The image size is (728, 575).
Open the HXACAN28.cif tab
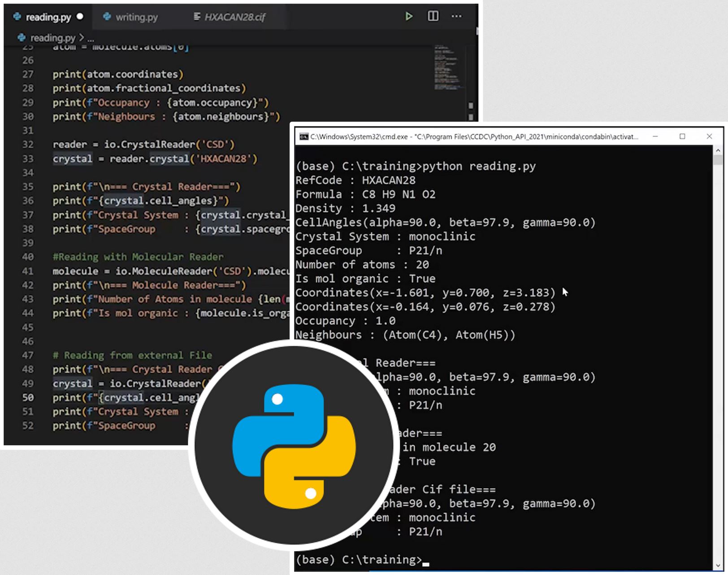pyautogui.click(x=234, y=17)
